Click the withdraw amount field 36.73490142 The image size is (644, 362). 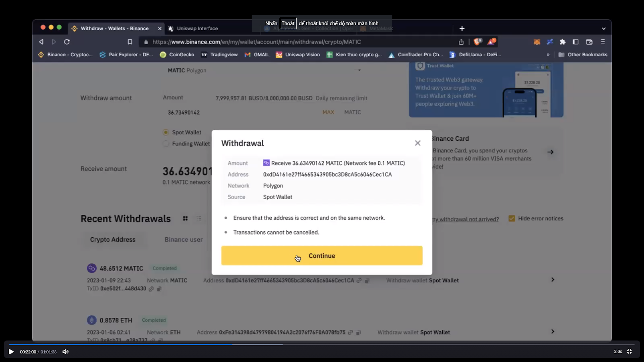pyautogui.click(x=184, y=113)
